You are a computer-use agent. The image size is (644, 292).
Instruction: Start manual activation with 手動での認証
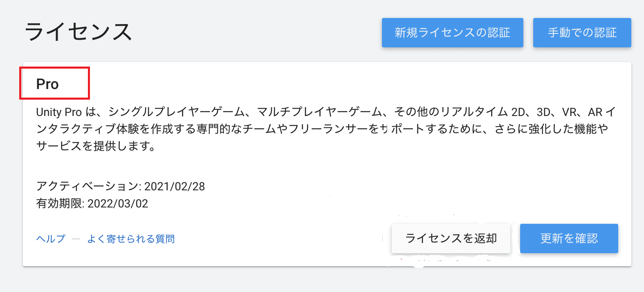tap(582, 33)
